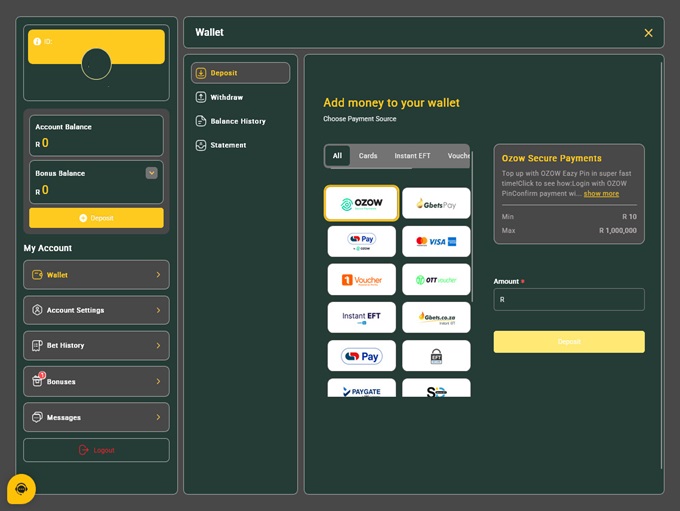
Task: Open the Bet History section
Action: (96, 345)
